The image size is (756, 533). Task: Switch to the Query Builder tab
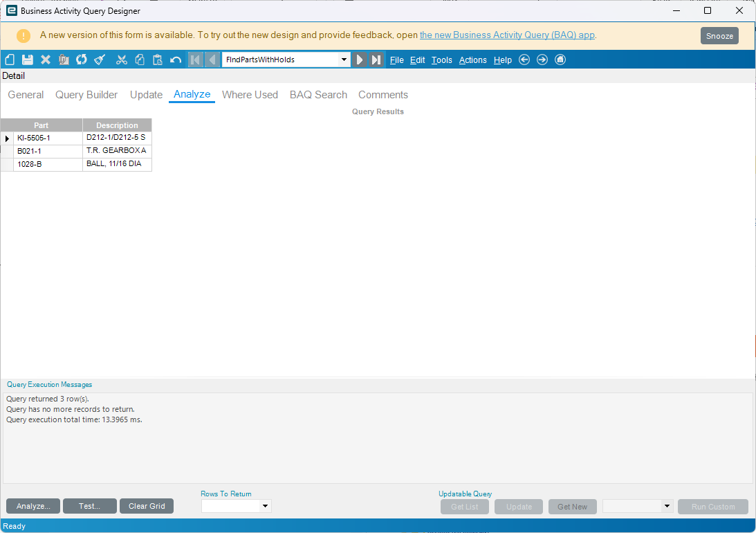pos(86,95)
